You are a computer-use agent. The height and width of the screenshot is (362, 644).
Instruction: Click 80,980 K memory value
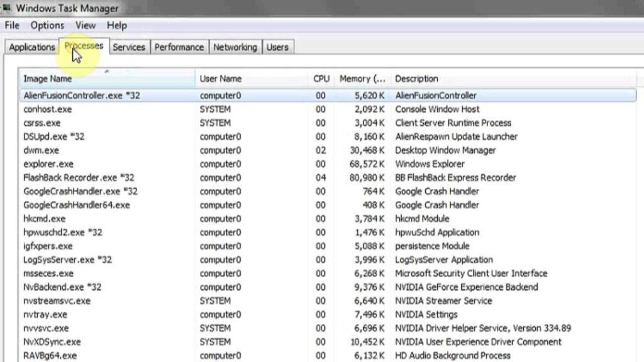point(367,178)
